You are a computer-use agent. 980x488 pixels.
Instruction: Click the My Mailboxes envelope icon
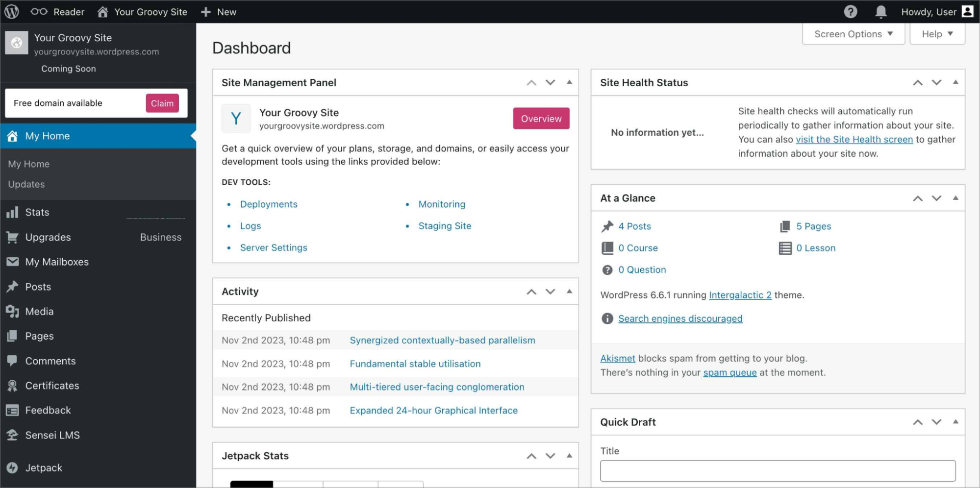click(x=12, y=262)
